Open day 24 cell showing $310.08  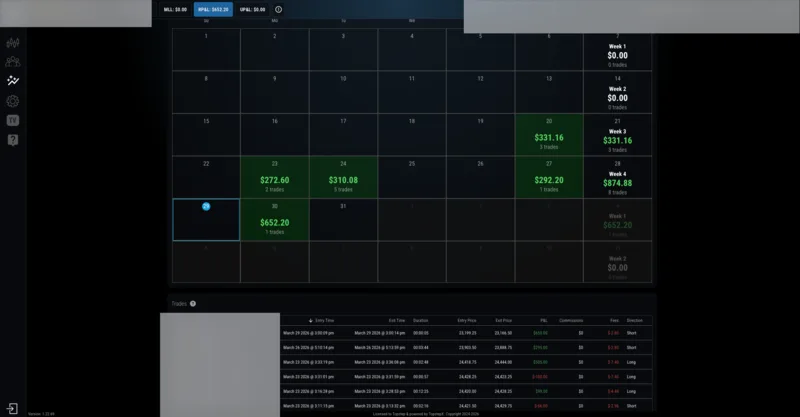(343, 177)
